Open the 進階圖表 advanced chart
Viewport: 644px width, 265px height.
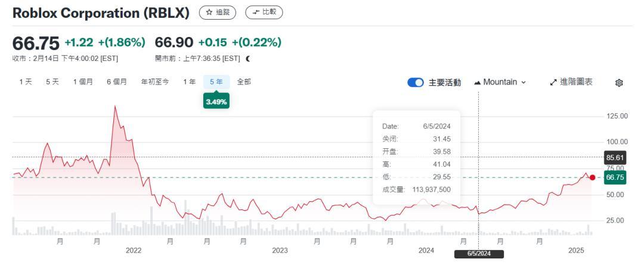click(571, 82)
